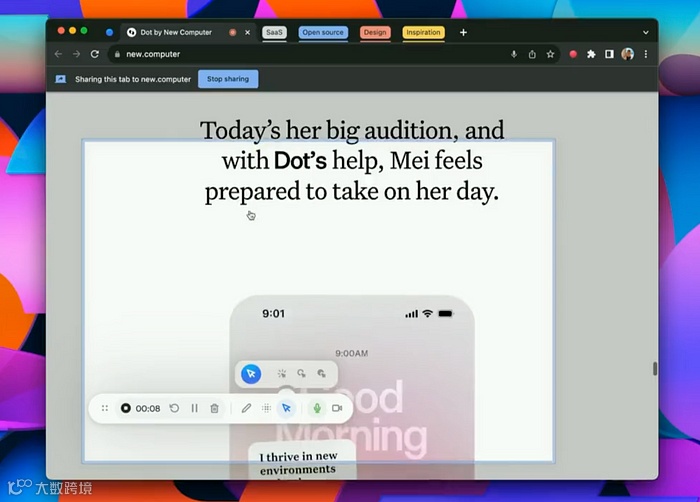This screenshot has height=502, width=700.
Task: Click the page vertical scrollbar thumb
Action: (x=655, y=369)
